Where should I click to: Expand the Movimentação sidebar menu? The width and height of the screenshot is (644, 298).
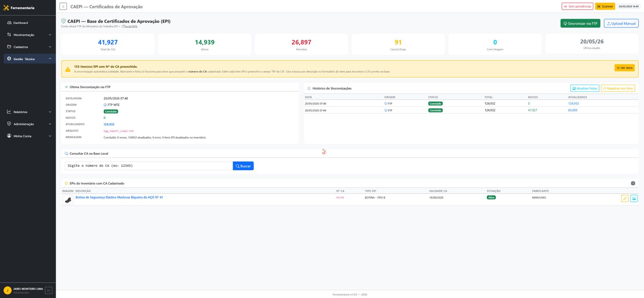point(28,35)
